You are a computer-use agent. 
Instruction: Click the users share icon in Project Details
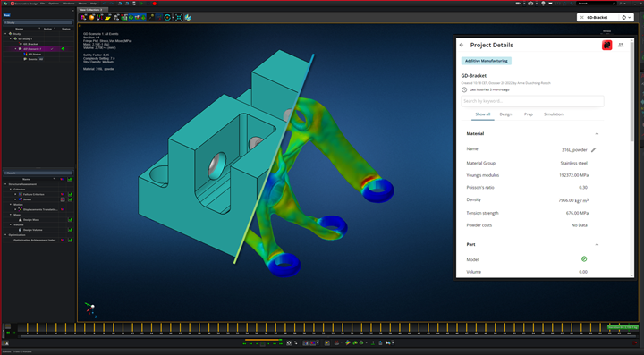click(x=621, y=45)
